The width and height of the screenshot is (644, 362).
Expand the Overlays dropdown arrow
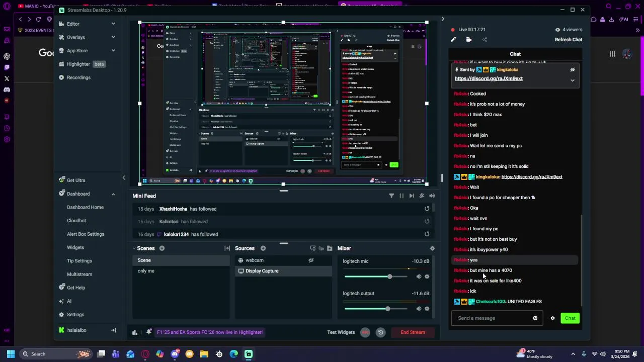click(x=113, y=37)
